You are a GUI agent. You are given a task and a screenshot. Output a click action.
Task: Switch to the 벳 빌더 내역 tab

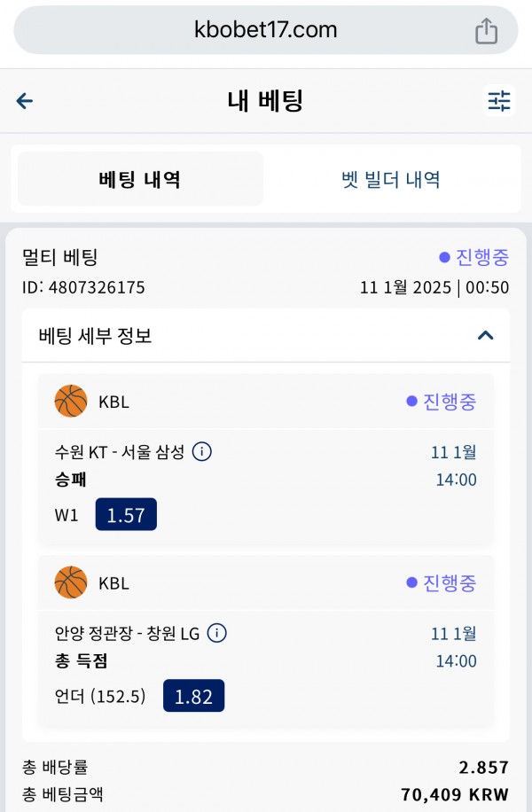(x=391, y=179)
